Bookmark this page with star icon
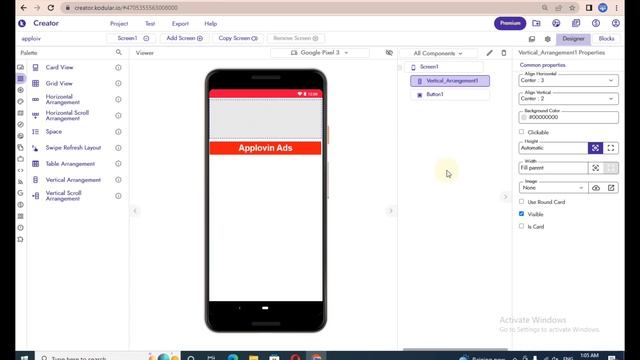This screenshot has height=360, width=640. [x=572, y=8]
